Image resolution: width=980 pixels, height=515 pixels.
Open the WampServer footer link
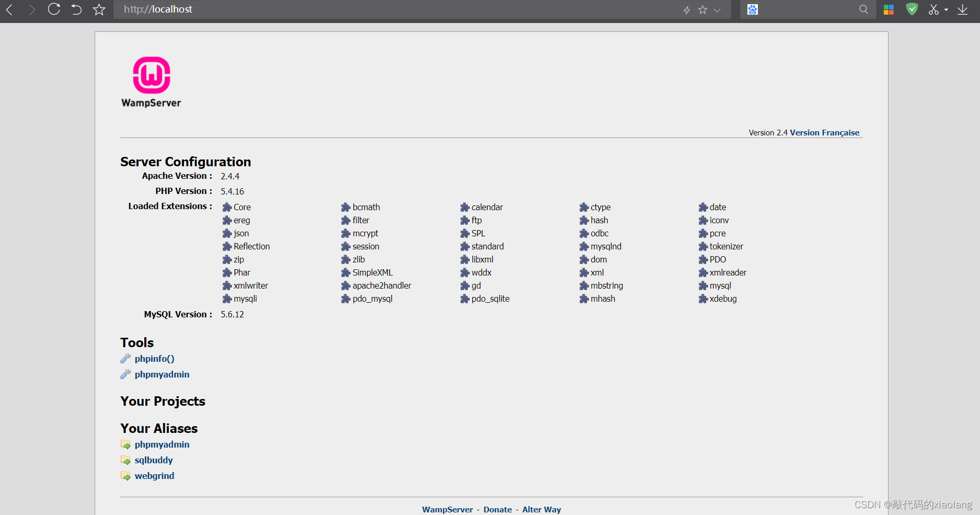click(447, 509)
